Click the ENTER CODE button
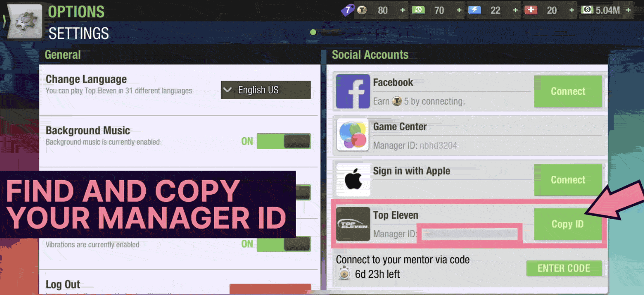Screen dimensions: 644x295 pyautogui.click(x=564, y=268)
